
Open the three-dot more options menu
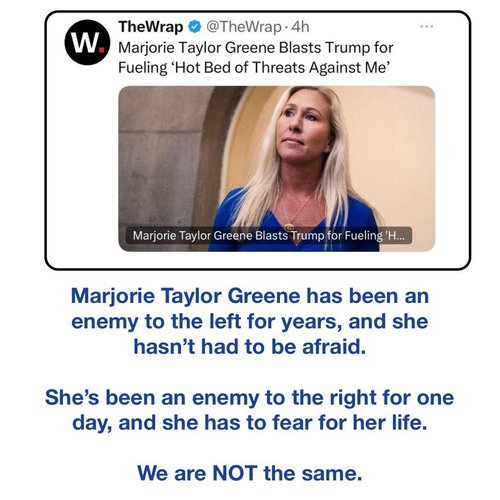pos(427,26)
